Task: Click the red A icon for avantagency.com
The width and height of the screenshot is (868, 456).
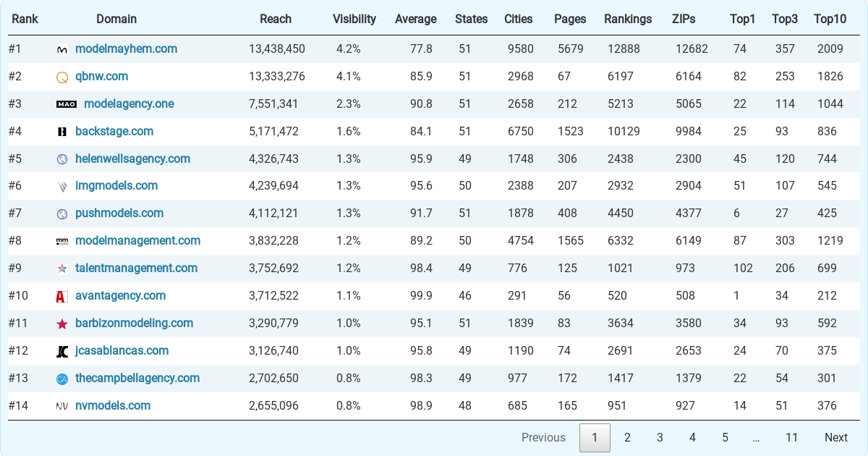Action: click(62, 296)
